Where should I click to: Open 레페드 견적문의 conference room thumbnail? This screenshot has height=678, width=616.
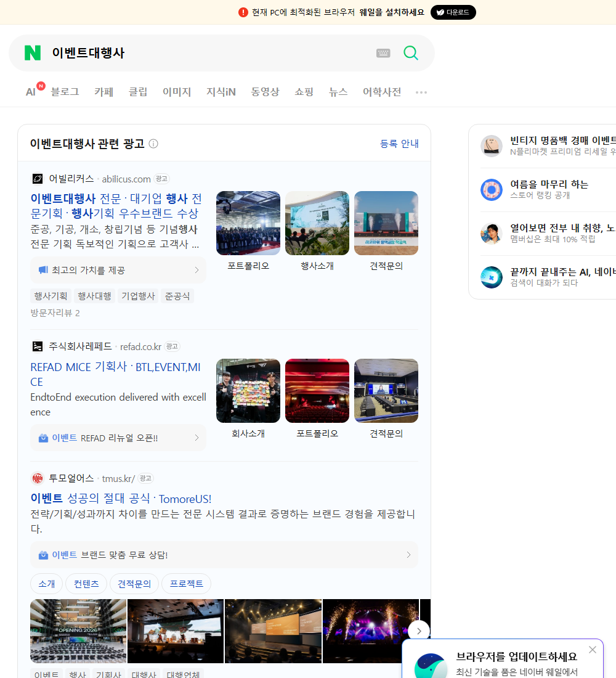point(386,391)
